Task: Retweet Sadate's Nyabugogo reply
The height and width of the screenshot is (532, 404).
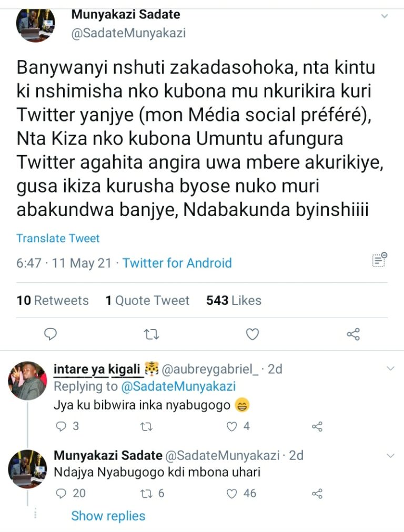Action: pyautogui.click(x=147, y=493)
